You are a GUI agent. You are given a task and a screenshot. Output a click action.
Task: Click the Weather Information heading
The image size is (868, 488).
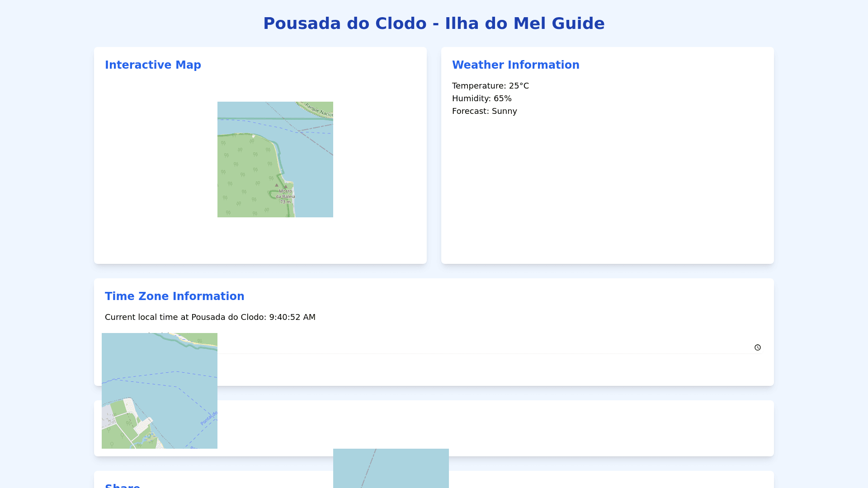click(515, 65)
